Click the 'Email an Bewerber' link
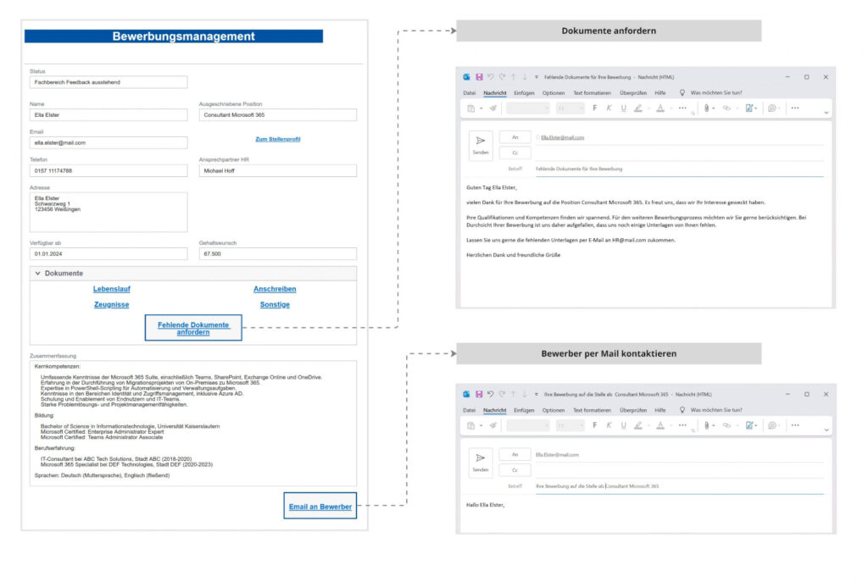This screenshot has width=868, height=588. pos(320,507)
